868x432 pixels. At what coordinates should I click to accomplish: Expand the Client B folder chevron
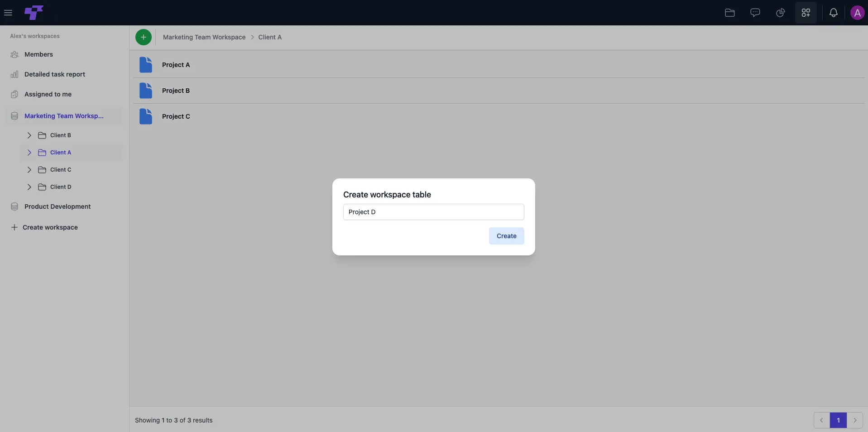click(x=29, y=135)
